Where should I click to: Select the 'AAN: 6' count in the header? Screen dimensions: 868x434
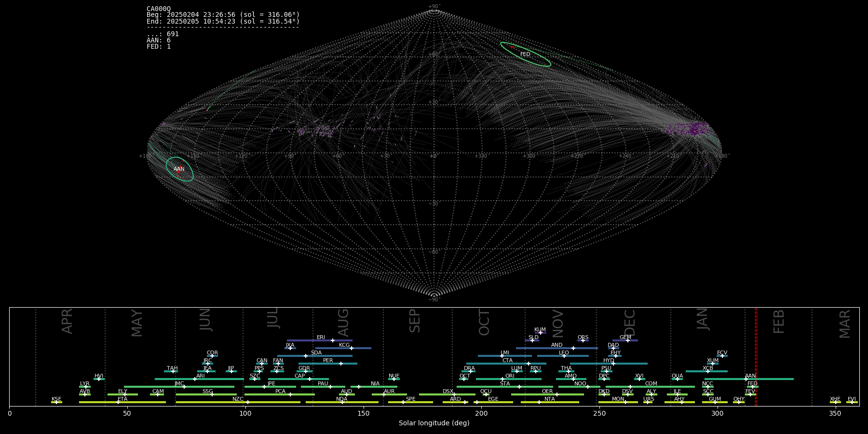click(x=159, y=40)
